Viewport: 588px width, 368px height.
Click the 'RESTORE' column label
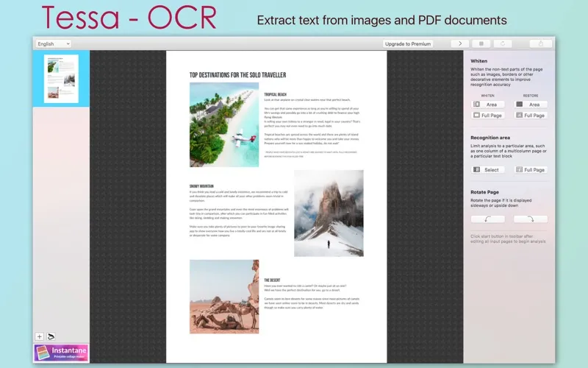pos(530,96)
